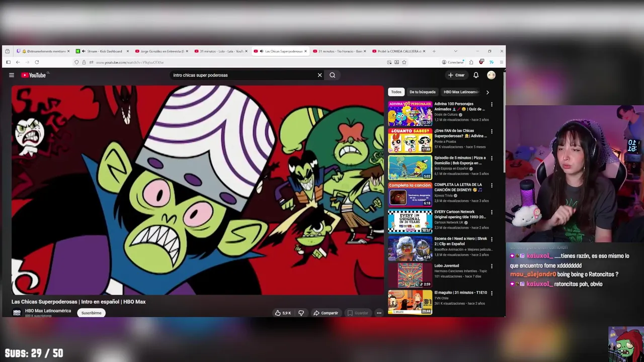Open YouTube notifications bell

(x=476, y=75)
